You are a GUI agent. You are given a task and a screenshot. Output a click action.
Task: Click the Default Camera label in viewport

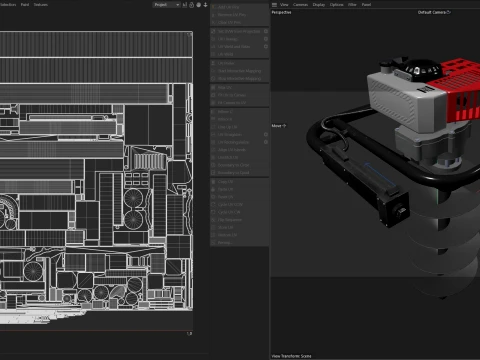[x=434, y=12]
